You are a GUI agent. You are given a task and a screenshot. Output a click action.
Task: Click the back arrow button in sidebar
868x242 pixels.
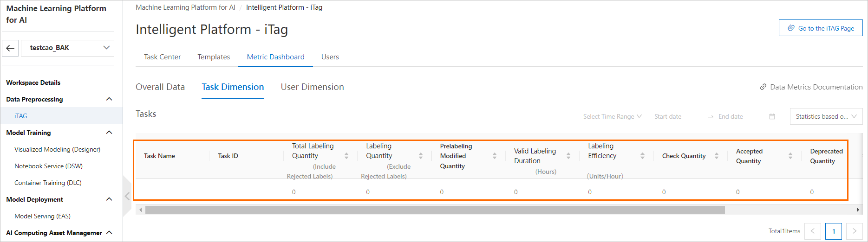click(10, 48)
